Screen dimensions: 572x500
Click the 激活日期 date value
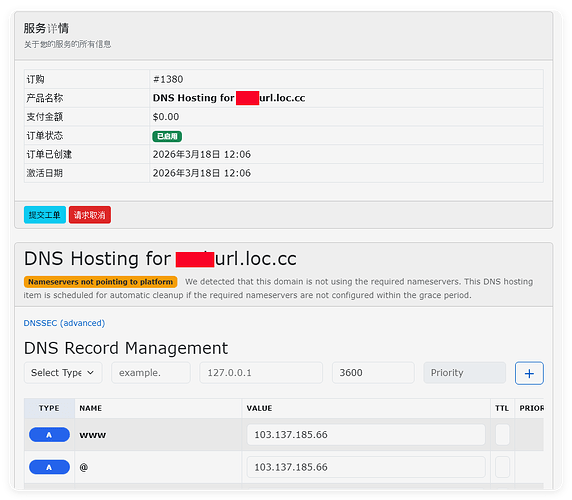click(x=202, y=173)
